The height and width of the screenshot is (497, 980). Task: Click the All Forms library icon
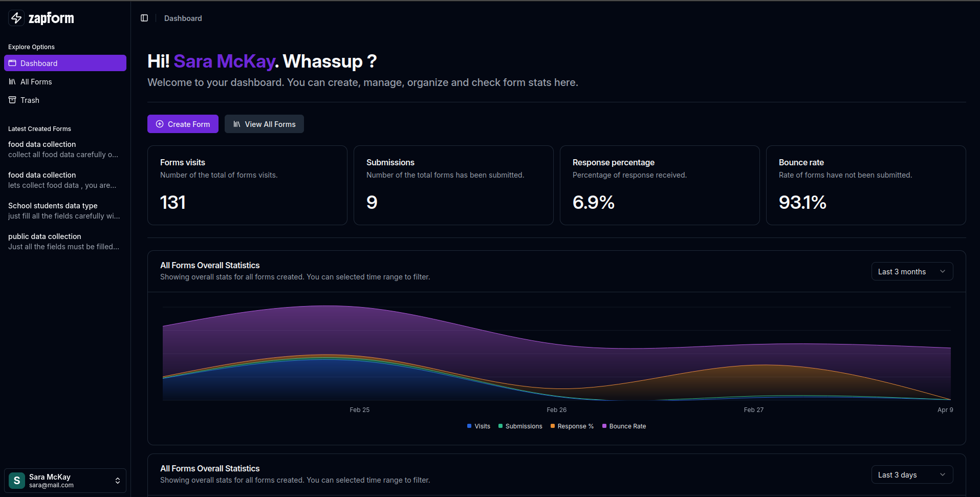(12, 82)
